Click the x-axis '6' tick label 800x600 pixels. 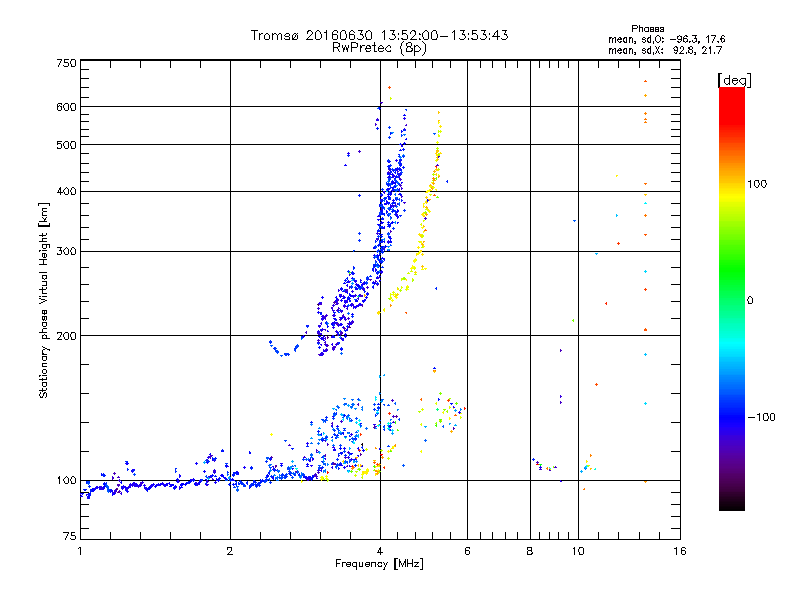click(467, 551)
